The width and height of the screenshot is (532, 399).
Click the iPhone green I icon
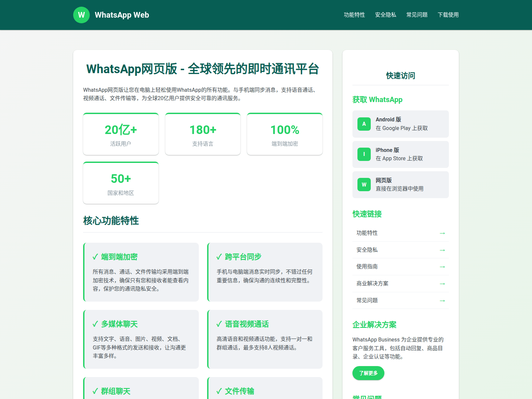pyautogui.click(x=364, y=154)
